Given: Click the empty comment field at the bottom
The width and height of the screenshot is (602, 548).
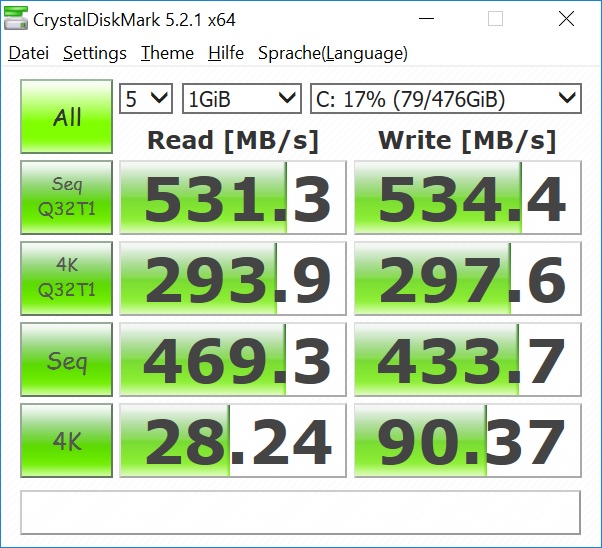Looking at the screenshot, I should click(x=301, y=512).
